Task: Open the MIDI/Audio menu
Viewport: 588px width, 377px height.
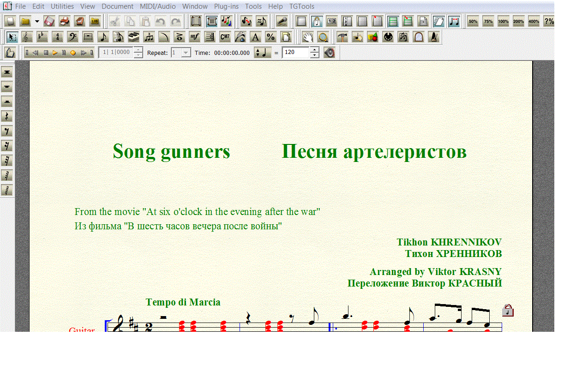Action: [158, 6]
